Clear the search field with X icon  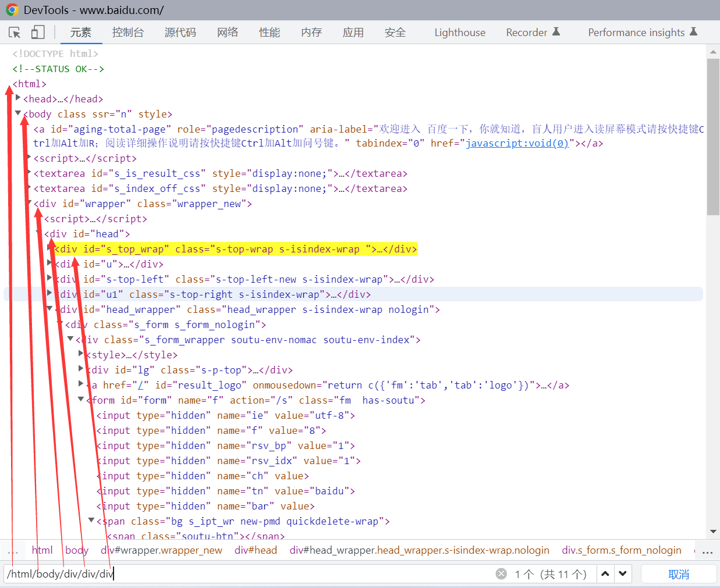click(501, 574)
